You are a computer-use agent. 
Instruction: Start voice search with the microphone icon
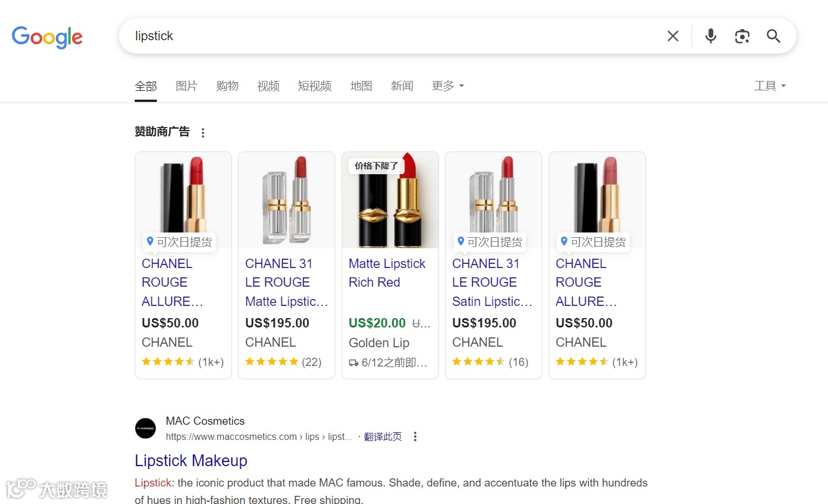tap(710, 36)
